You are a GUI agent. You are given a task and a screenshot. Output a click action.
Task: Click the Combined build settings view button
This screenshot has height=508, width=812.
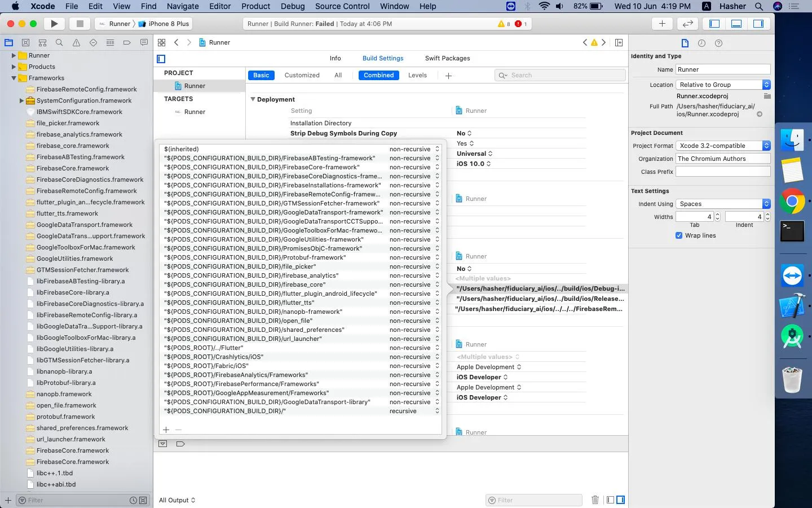pos(379,75)
